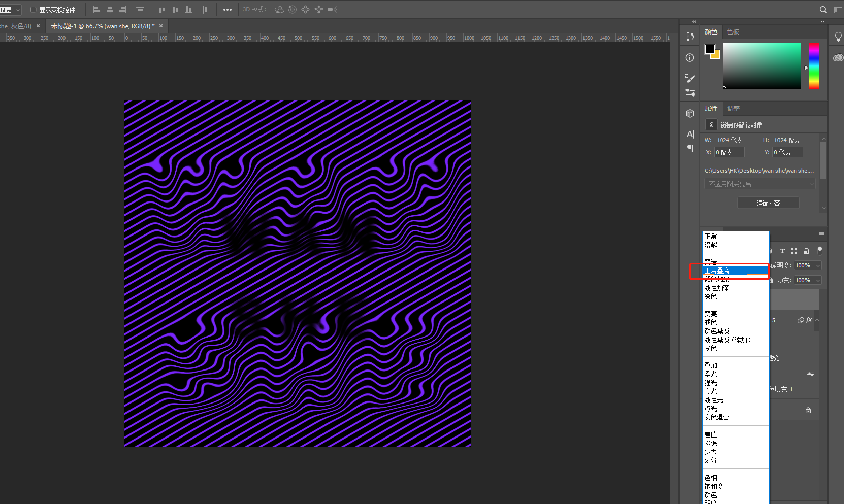Align horizontal centers icon in options bar
844x504 pixels.
tap(110, 10)
